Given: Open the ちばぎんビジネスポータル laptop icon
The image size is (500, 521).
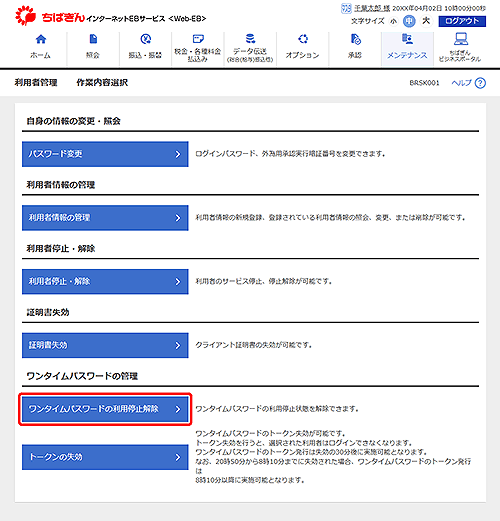Looking at the screenshot, I should [x=461, y=39].
